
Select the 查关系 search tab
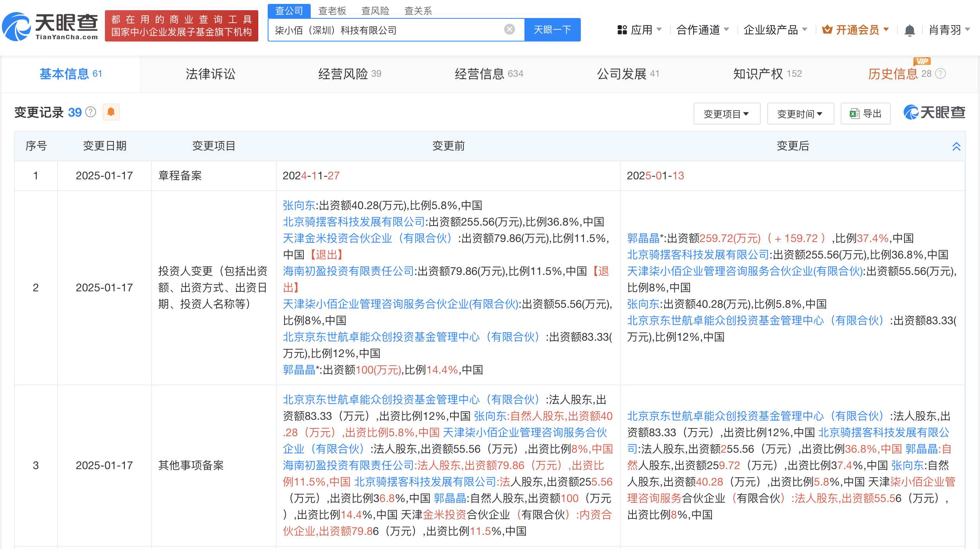click(x=418, y=11)
